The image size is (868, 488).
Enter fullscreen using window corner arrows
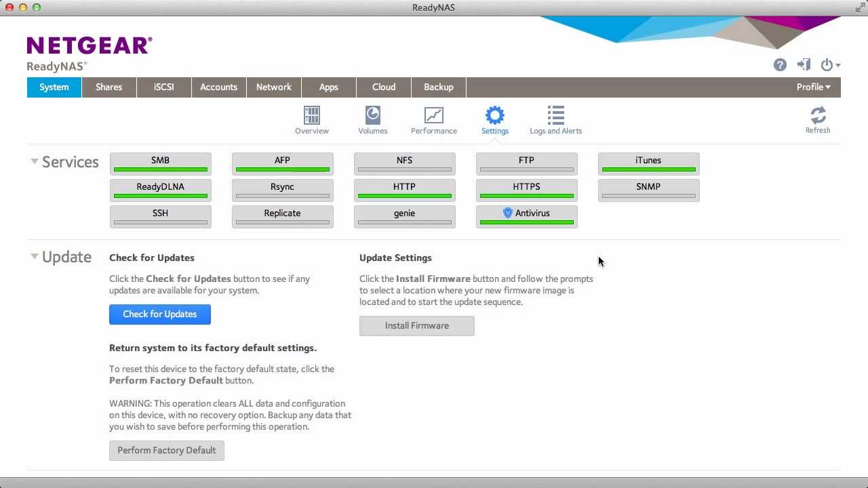point(859,7)
